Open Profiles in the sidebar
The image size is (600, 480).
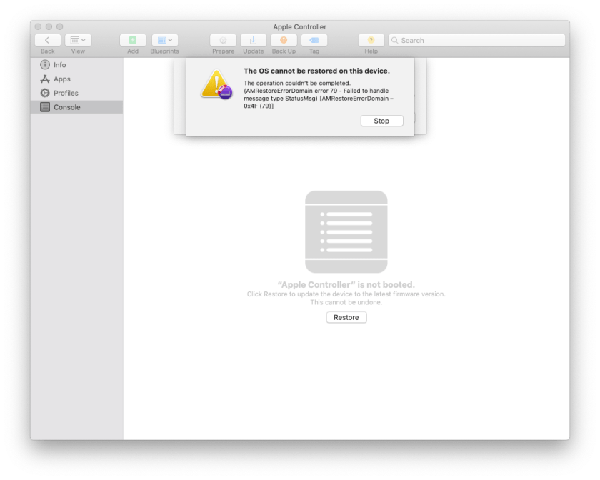coord(66,92)
